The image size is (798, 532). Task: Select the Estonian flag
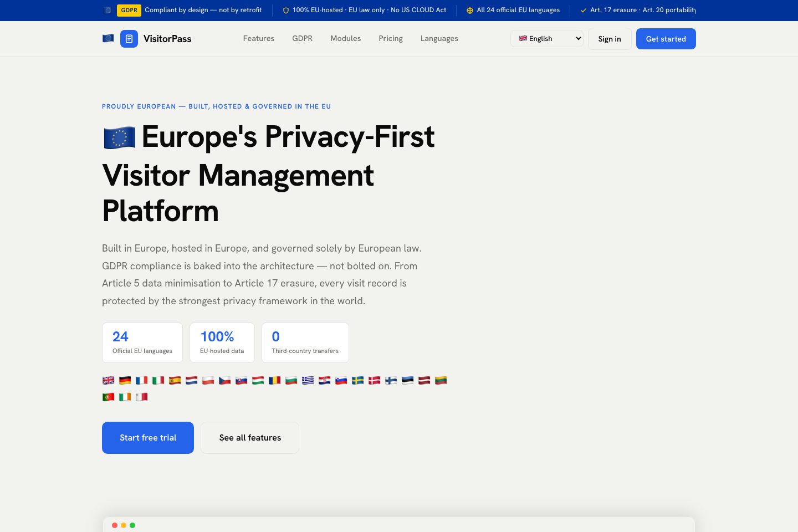pos(408,380)
